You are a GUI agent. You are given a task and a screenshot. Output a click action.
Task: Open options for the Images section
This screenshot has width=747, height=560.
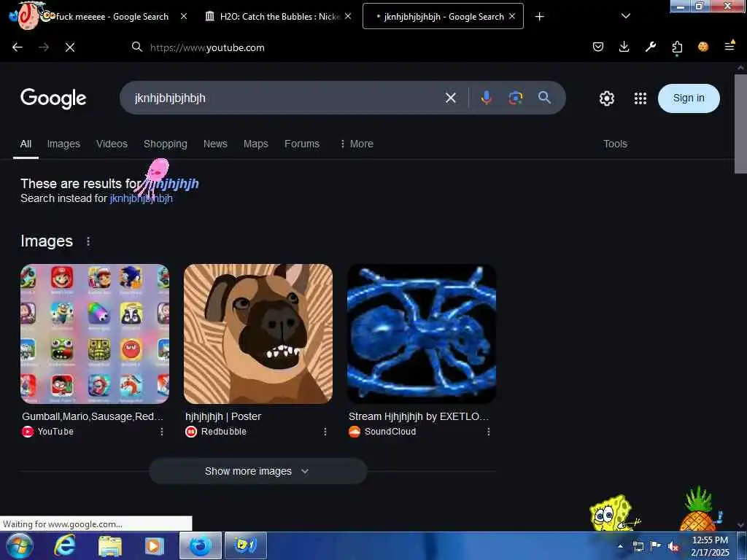88,241
